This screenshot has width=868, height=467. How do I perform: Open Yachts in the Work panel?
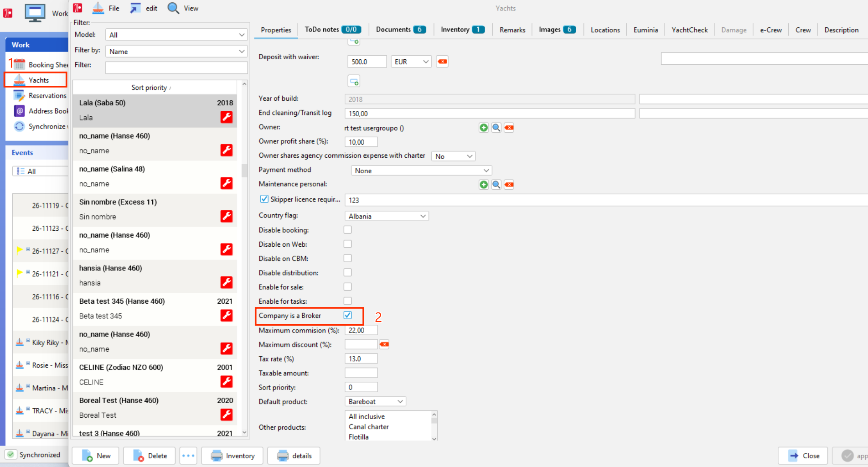point(36,80)
